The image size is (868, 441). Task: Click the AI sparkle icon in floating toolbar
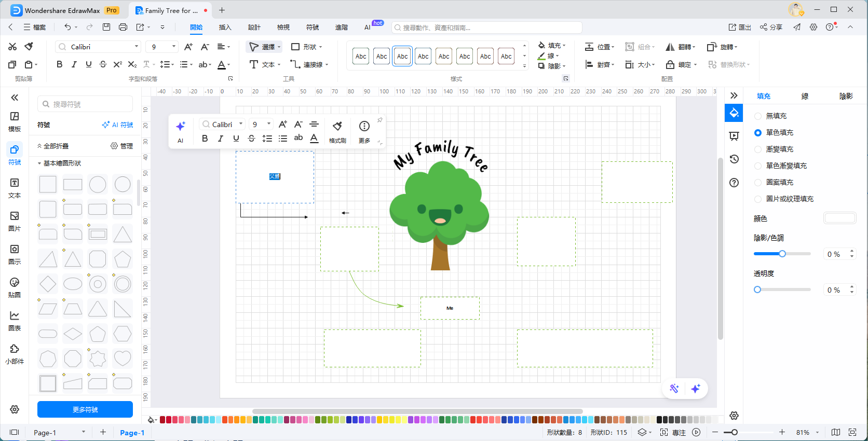180,127
